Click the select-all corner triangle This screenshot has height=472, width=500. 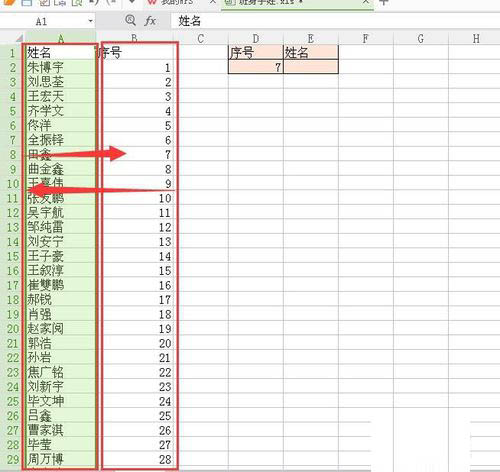pos(19,38)
